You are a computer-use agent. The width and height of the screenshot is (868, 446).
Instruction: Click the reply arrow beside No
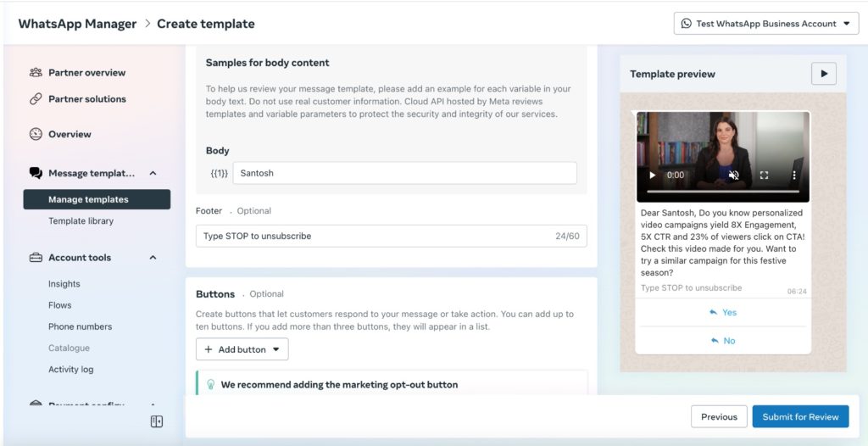click(715, 341)
